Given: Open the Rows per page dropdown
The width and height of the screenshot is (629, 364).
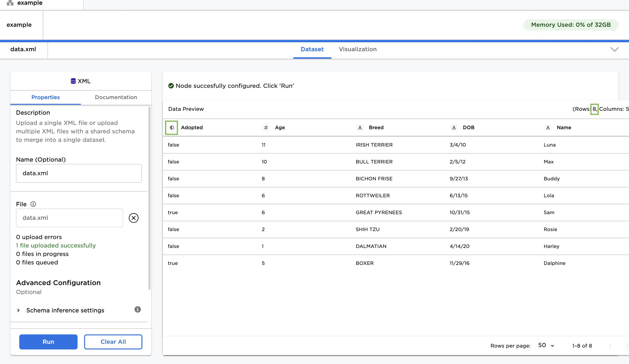Looking at the screenshot, I should click(546, 345).
